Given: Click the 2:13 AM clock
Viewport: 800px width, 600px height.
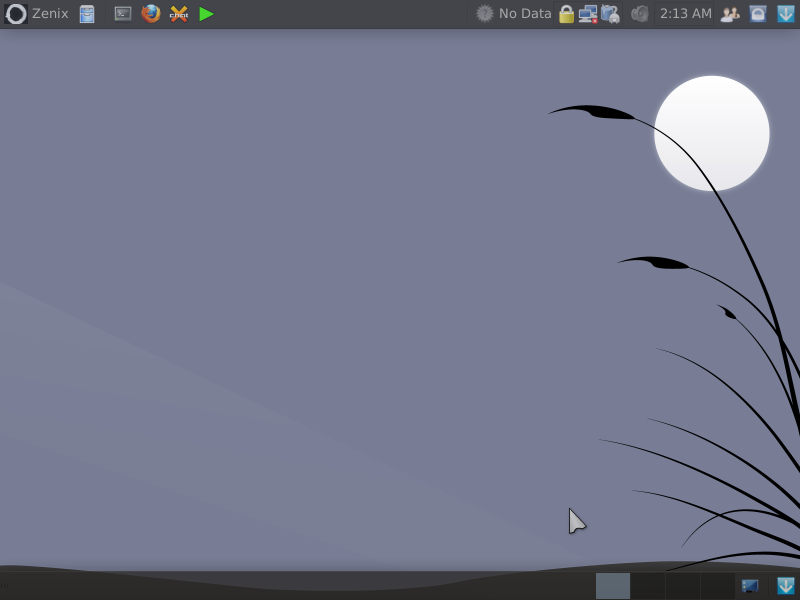Looking at the screenshot, I should pos(685,13).
